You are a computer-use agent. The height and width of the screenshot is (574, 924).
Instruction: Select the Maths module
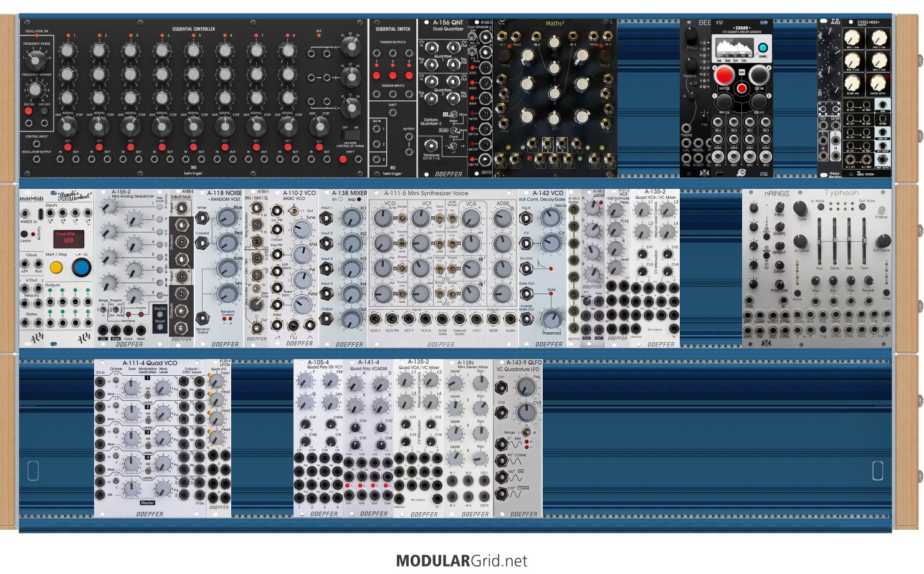[555, 98]
